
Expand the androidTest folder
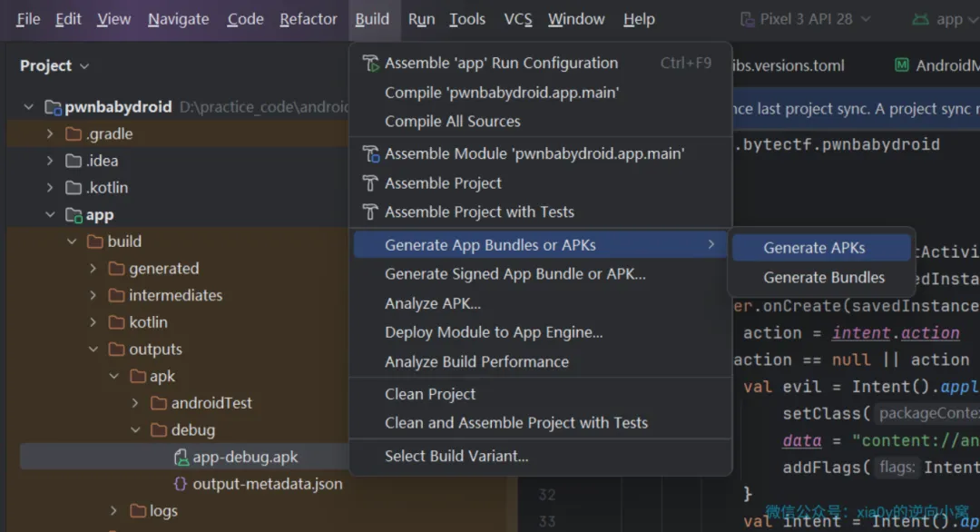(135, 403)
